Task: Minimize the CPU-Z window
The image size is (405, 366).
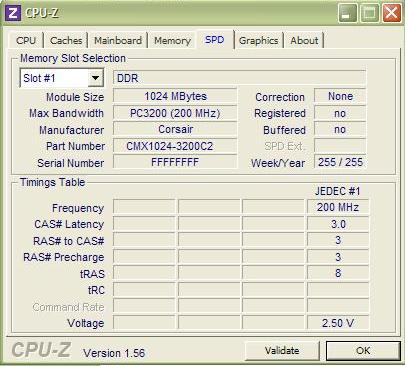Action: point(347,13)
